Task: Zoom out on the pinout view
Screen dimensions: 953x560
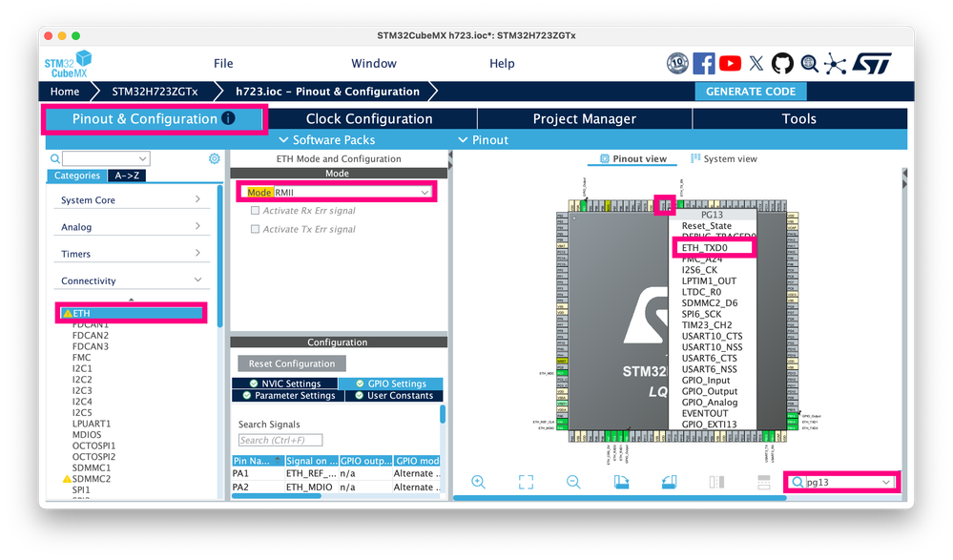Action: coord(573,482)
